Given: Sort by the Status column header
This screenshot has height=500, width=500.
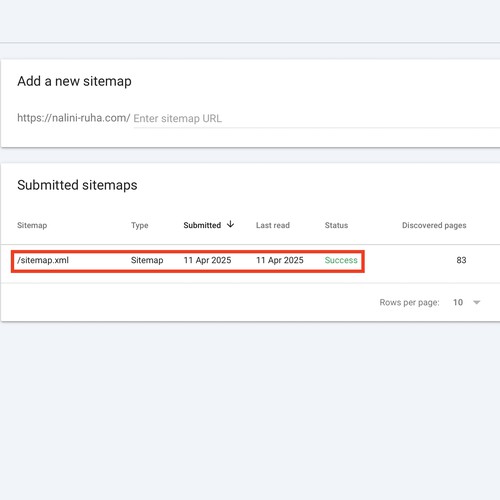Looking at the screenshot, I should click(x=336, y=225).
